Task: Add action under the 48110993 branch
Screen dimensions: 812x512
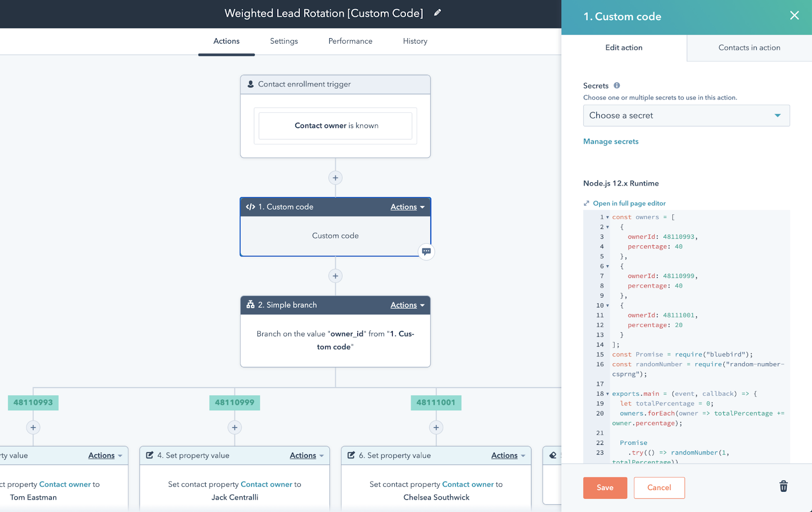Action: click(33, 427)
